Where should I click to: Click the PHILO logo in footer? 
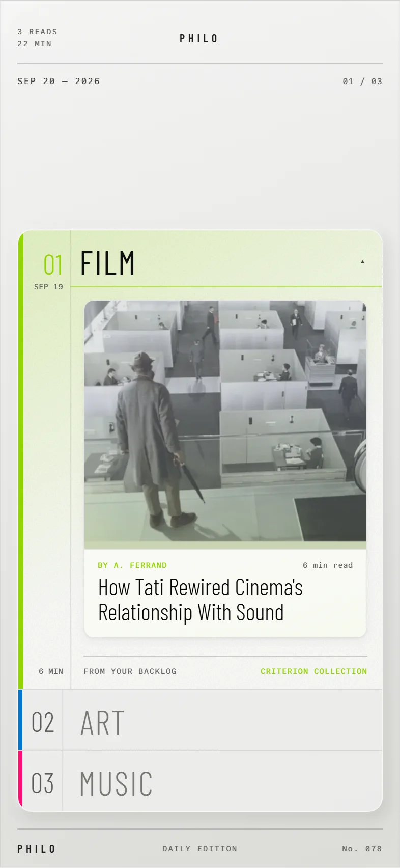36,849
